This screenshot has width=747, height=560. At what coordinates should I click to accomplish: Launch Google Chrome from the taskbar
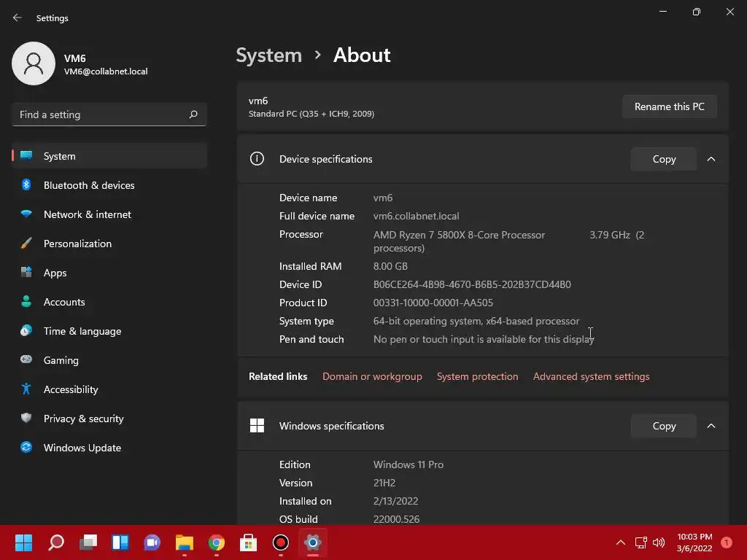click(x=216, y=542)
